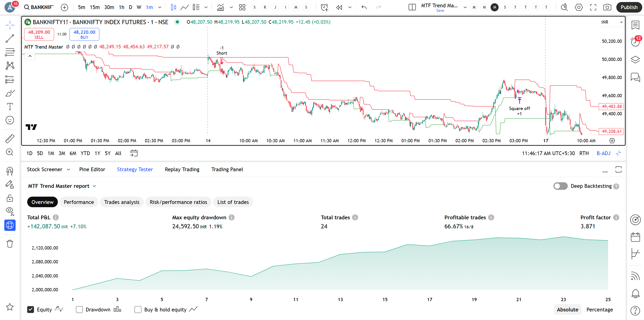Select the XABCD pattern tool
This screenshot has width=644, height=320.
pos(10,66)
